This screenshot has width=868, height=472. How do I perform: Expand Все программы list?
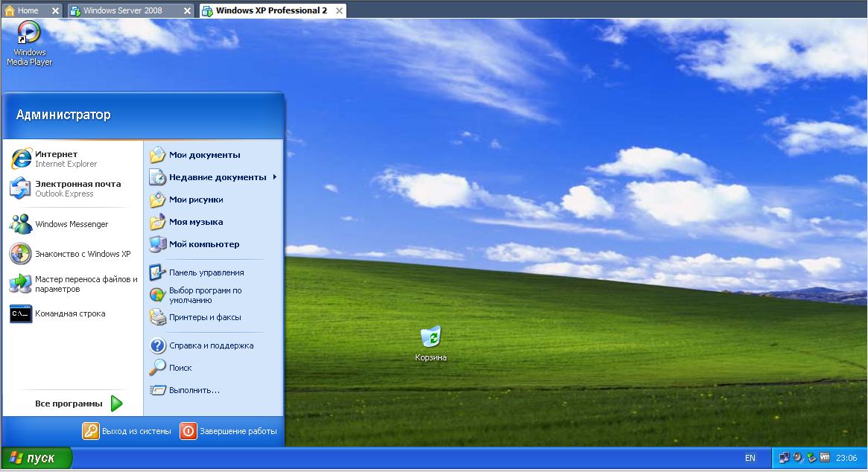coord(79,404)
